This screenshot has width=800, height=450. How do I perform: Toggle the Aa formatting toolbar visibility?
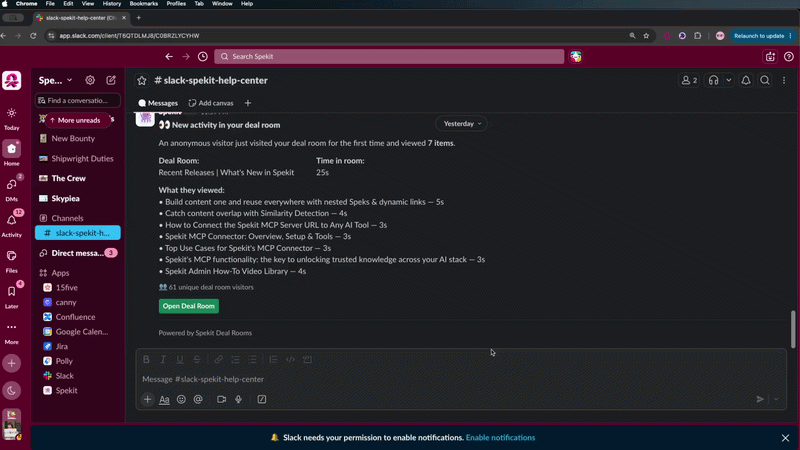(164, 399)
